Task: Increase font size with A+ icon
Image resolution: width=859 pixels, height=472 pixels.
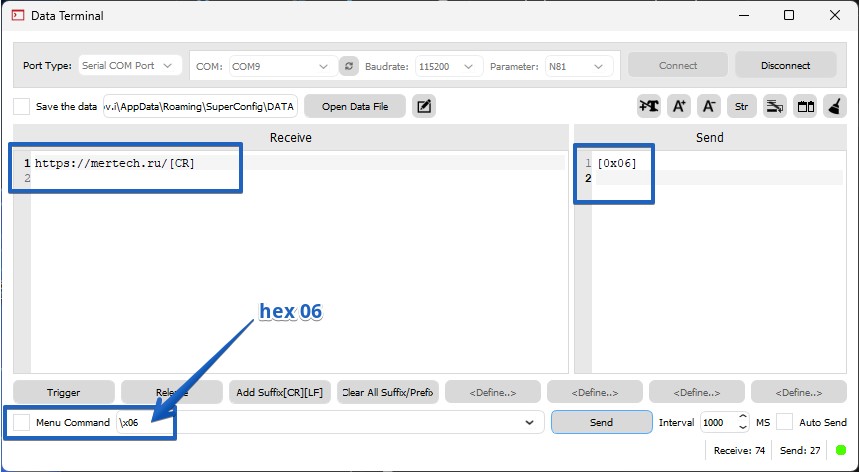Action: point(679,107)
